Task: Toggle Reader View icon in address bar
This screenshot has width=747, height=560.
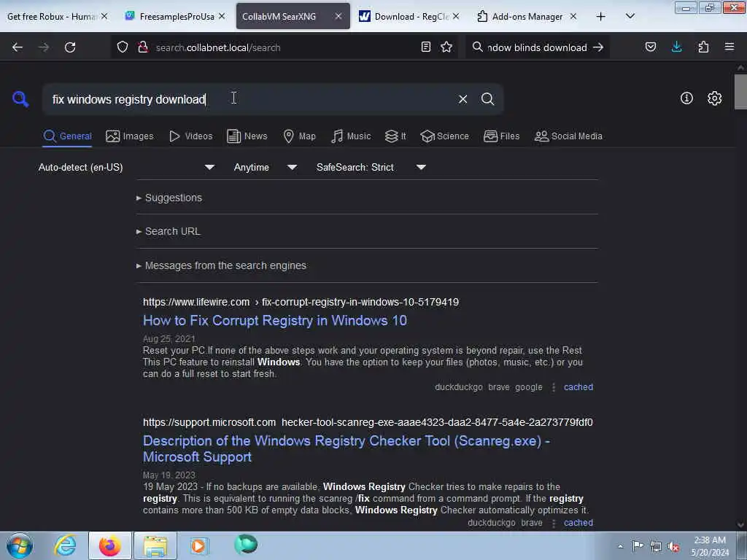Action: (x=426, y=47)
